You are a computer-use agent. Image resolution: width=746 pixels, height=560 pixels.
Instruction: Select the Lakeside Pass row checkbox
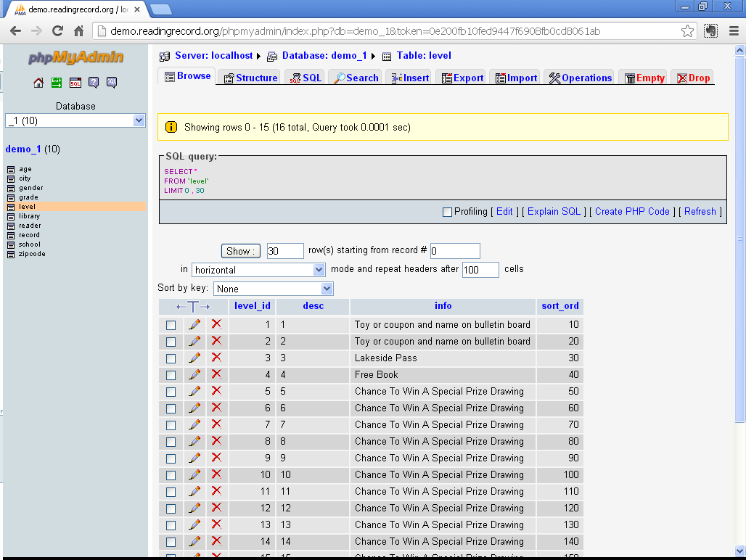click(171, 358)
